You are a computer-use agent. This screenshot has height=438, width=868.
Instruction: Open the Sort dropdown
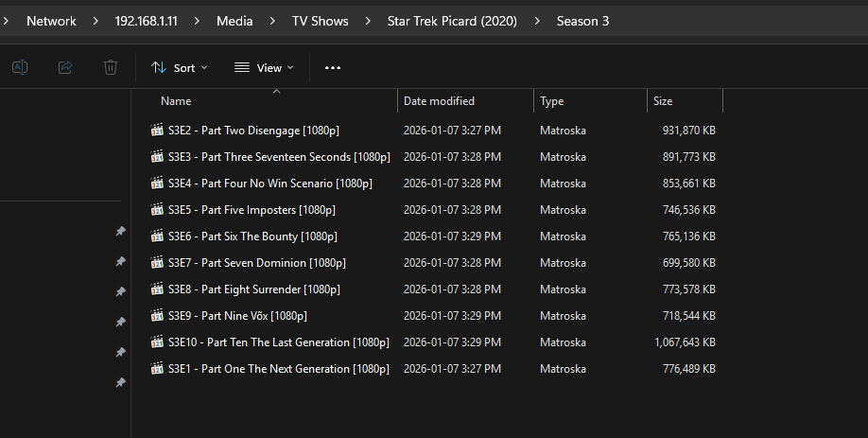coord(180,68)
